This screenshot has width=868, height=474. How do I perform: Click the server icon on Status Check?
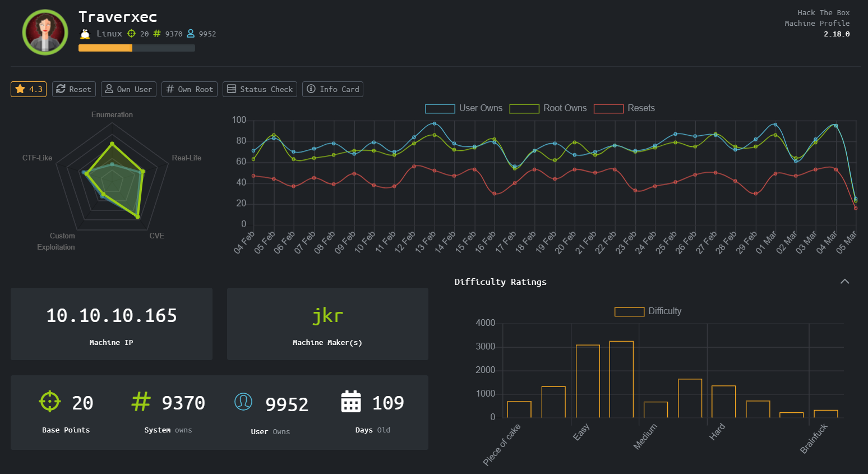click(231, 89)
